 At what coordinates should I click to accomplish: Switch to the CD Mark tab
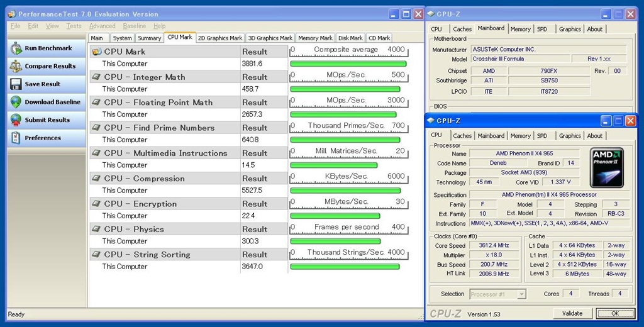[379, 38]
